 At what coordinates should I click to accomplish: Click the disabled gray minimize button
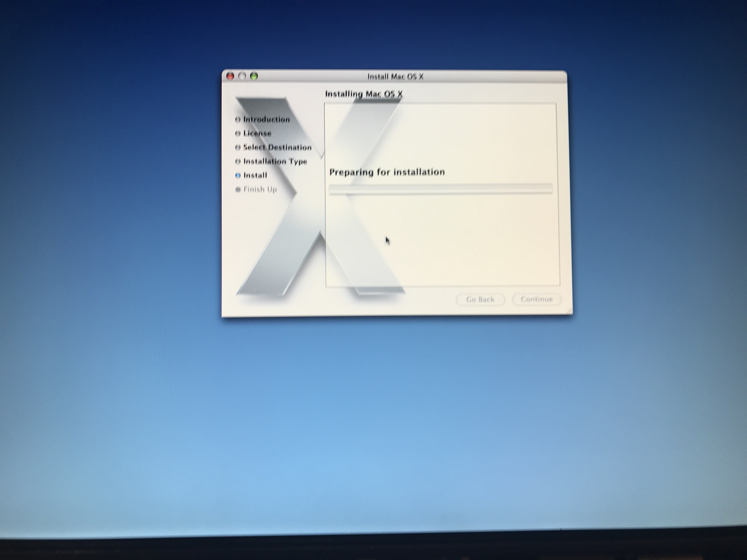(242, 76)
